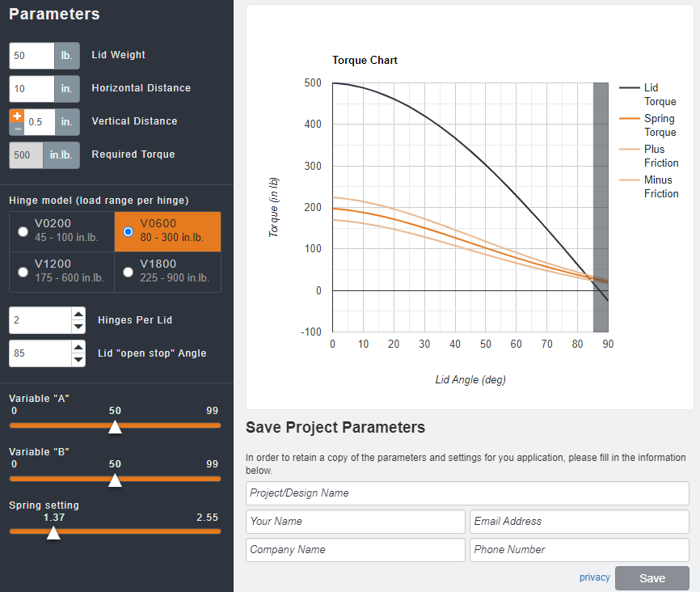Click the Horizontal Distance input field

32,89
